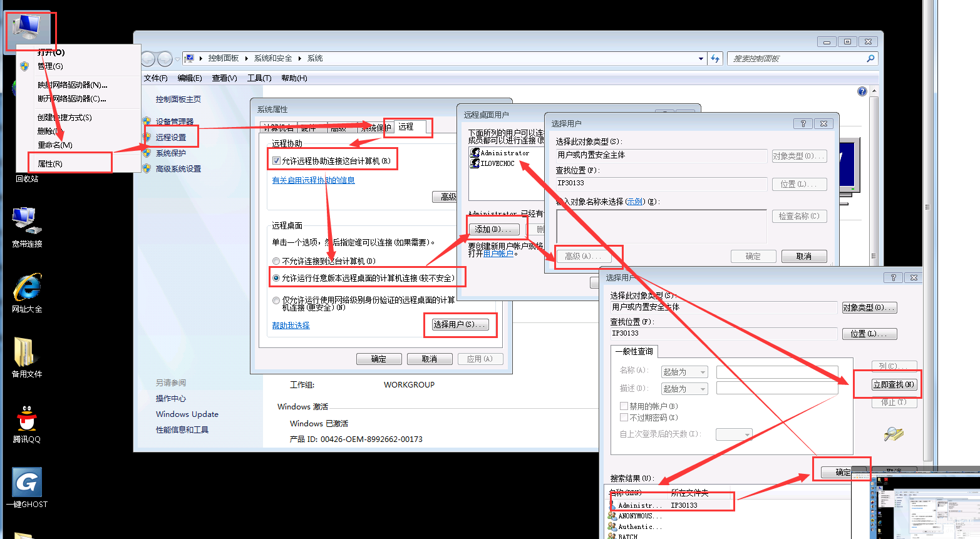Expand the breadcrumb arrow after 控制面板
Screen dimensions: 980x539
(x=247, y=58)
